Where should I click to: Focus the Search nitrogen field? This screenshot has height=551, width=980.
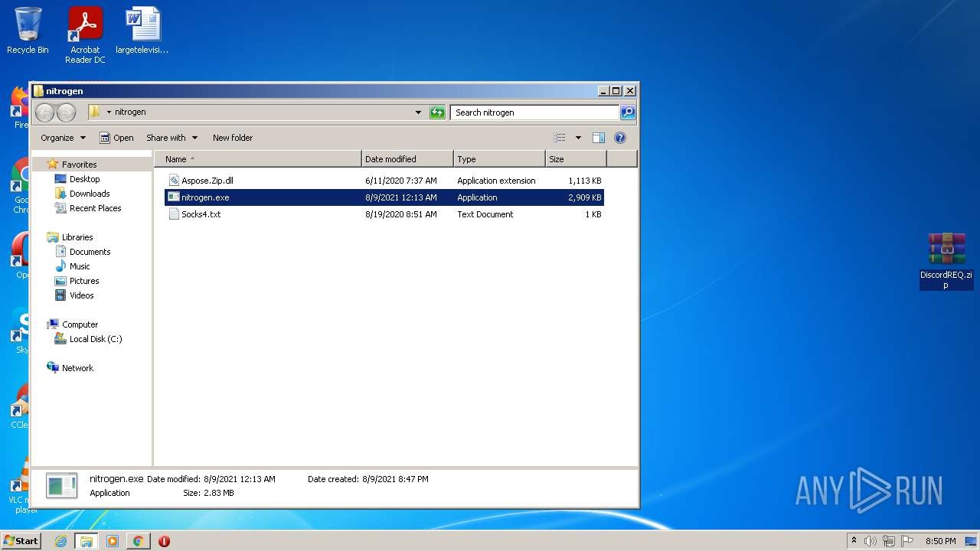pyautogui.click(x=534, y=112)
